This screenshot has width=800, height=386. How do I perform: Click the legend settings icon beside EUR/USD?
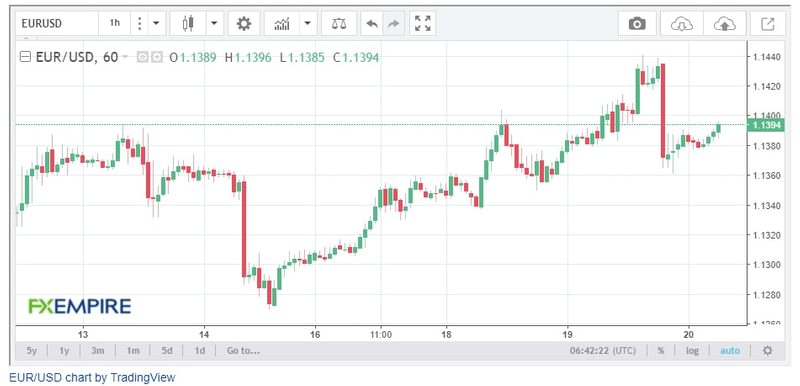coord(142,58)
